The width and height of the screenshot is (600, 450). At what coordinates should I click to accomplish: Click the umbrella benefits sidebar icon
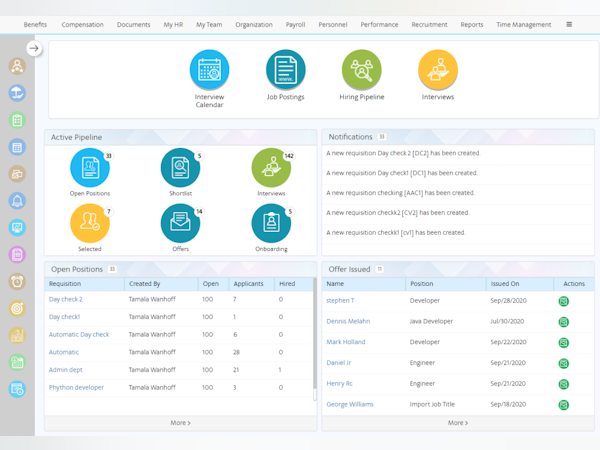(17, 93)
